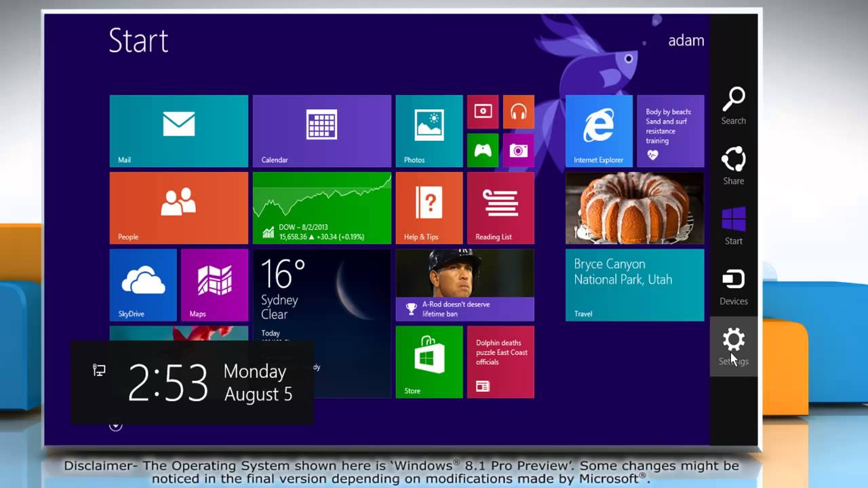Image resolution: width=868 pixels, height=488 pixels.
Task: Open the People tile
Action: (x=179, y=208)
